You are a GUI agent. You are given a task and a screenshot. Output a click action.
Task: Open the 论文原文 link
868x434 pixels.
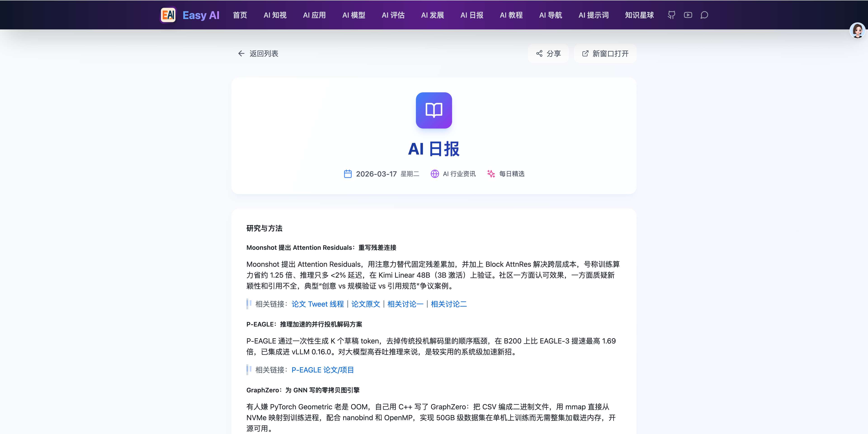coord(365,304)
